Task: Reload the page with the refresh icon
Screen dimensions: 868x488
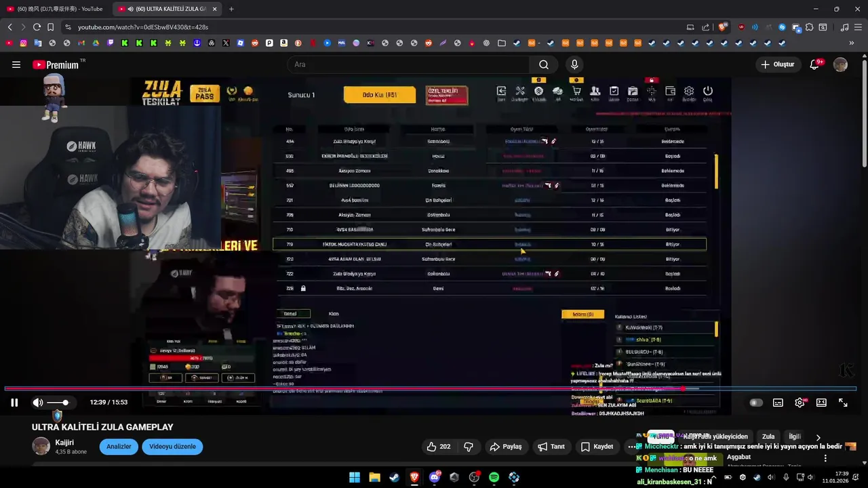Action: click(37, 27)
